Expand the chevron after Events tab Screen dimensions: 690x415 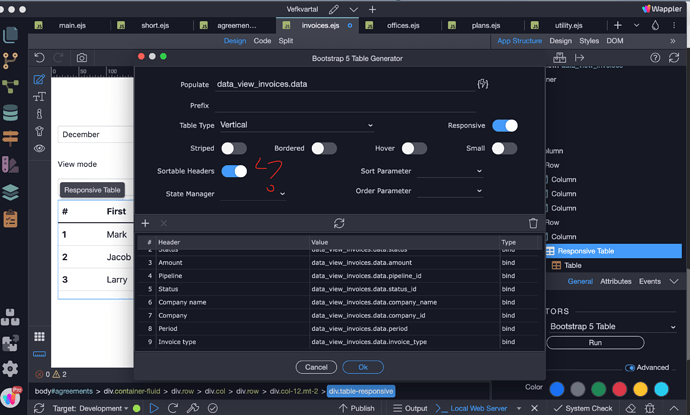point(674,281)
